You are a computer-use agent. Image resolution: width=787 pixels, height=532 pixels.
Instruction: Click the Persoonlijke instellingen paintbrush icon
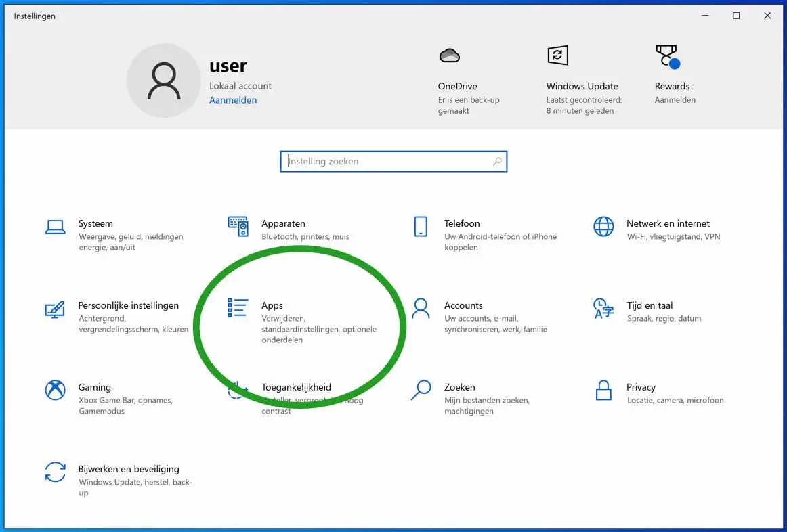[x=55, y=309]
